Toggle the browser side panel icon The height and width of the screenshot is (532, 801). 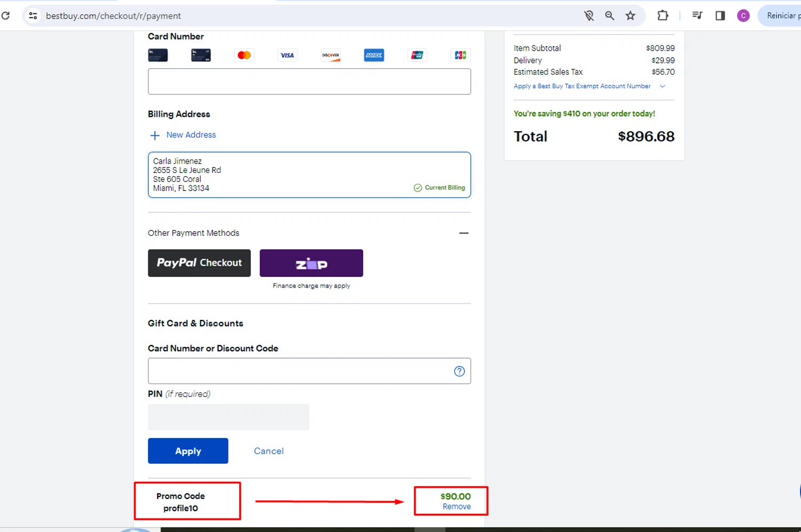[720, 15]
